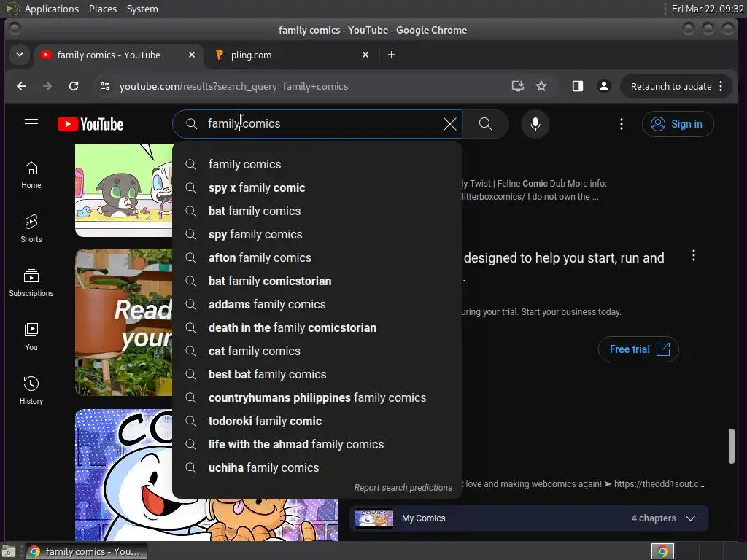Open the window menu button in the Chrome title bar
Screen dimensions: 747x560
15,29
